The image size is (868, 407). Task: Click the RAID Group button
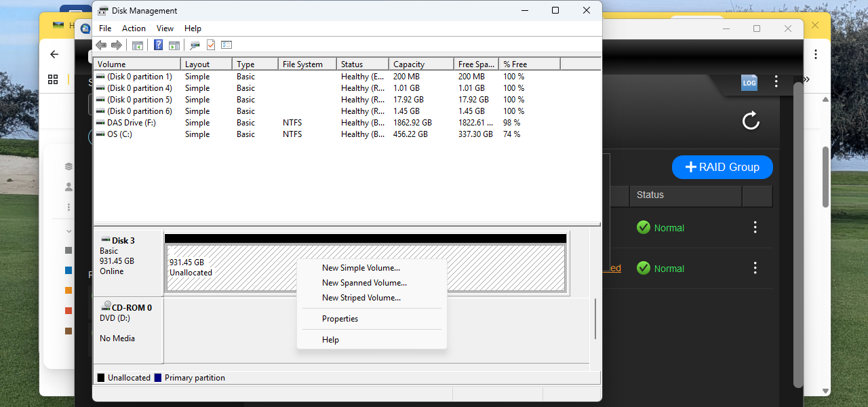click(x=722, y=168)
